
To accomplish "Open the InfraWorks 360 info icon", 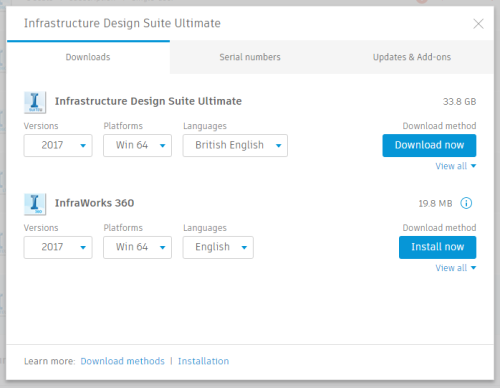I will [466, 203].
